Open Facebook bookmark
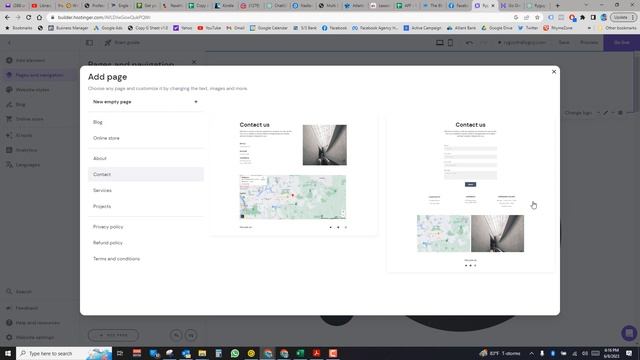640x360 pixels. click(x=334, y=28)
